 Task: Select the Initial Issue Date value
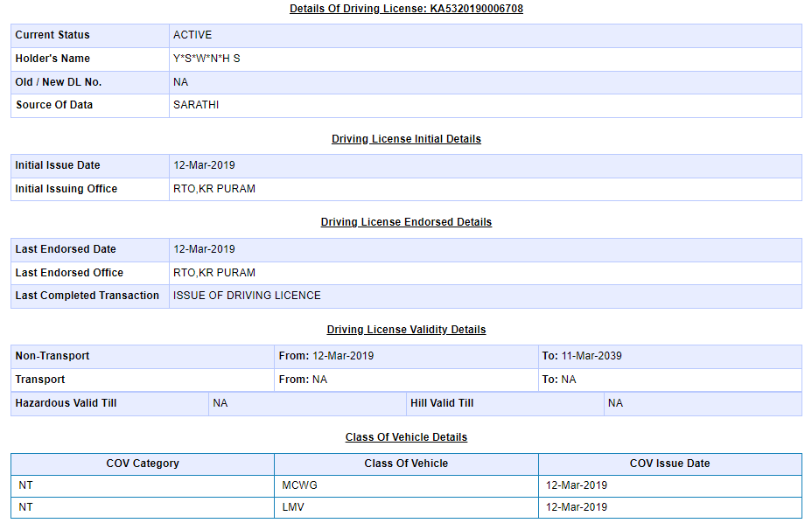pos(204,165)
